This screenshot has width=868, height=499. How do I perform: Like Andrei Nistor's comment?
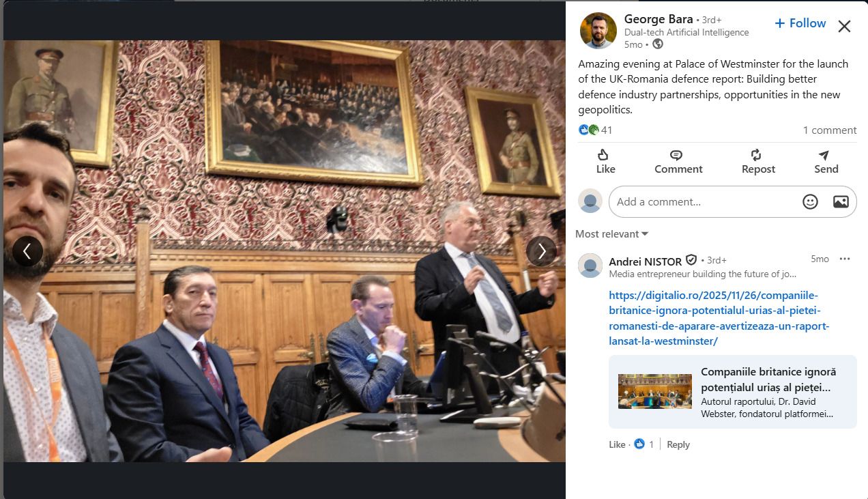617,444
